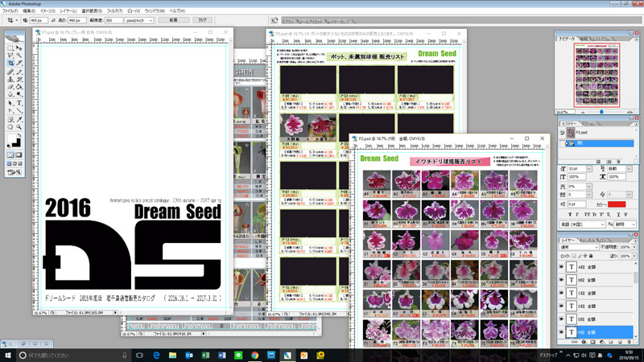
Task: Hide the B段 金額 layer
Action: (x=561, y=280)
